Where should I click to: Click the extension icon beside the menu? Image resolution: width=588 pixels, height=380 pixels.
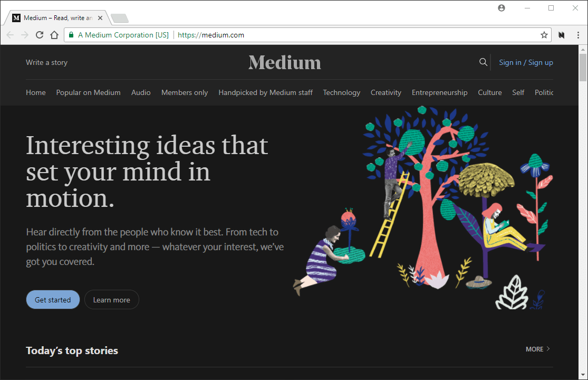point(561,35)
